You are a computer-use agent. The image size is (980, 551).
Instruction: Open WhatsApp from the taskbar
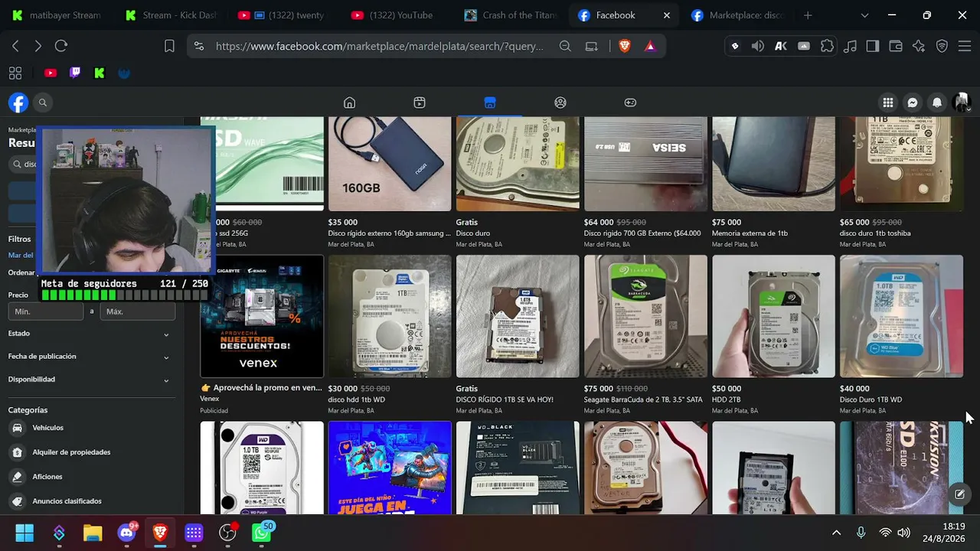pos(262,533)
